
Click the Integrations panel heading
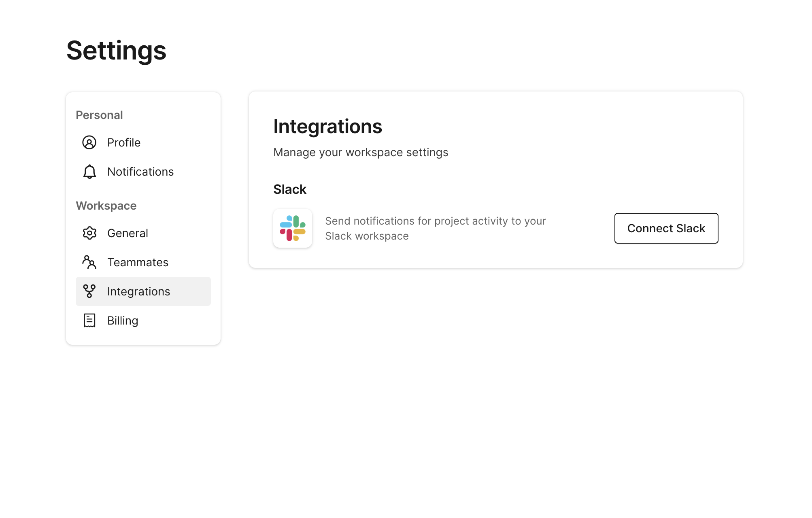(x=327, y=126)
